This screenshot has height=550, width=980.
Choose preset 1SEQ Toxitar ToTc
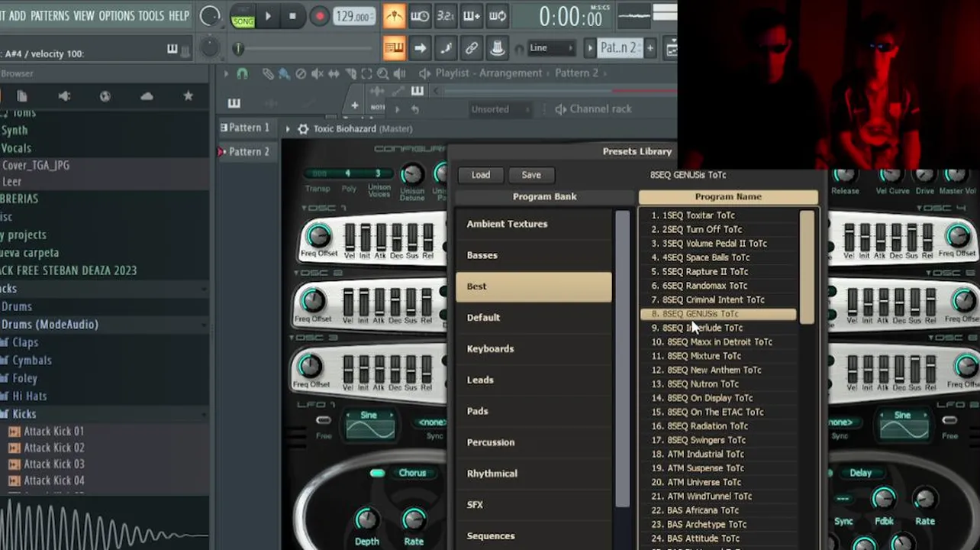(x=719, y=215)
